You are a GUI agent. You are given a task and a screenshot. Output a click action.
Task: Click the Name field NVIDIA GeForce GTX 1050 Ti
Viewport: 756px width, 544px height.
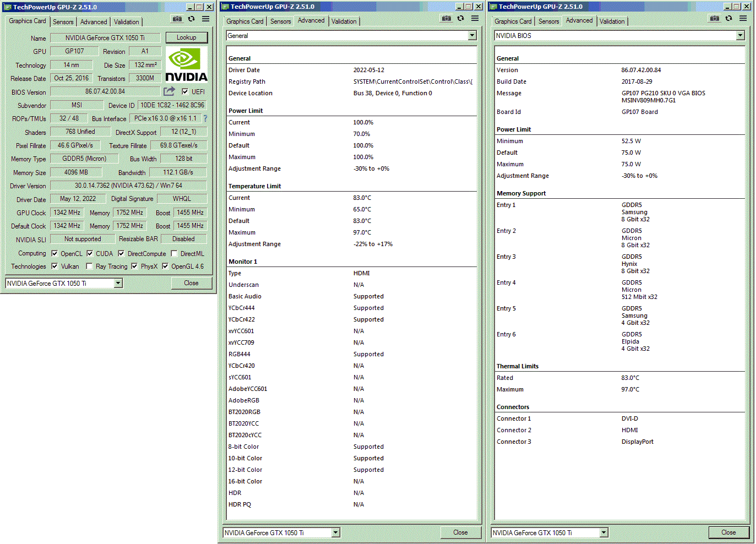pyautogui.click(x=105, y=38)
